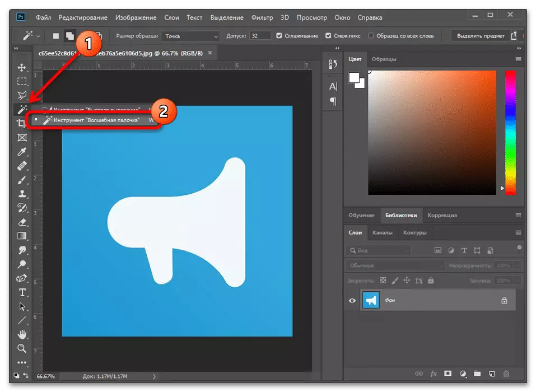Screen dimensions: 536x392
Task: Add a layer style (fx)
Action: 434,374
